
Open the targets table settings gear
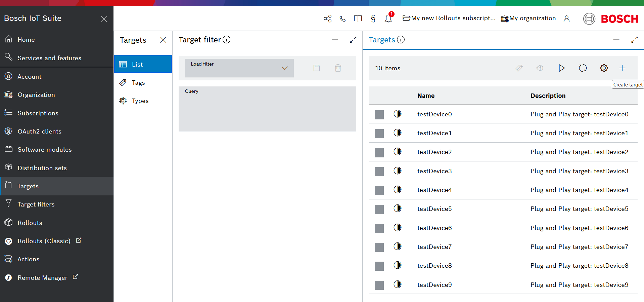pos(604,68)
